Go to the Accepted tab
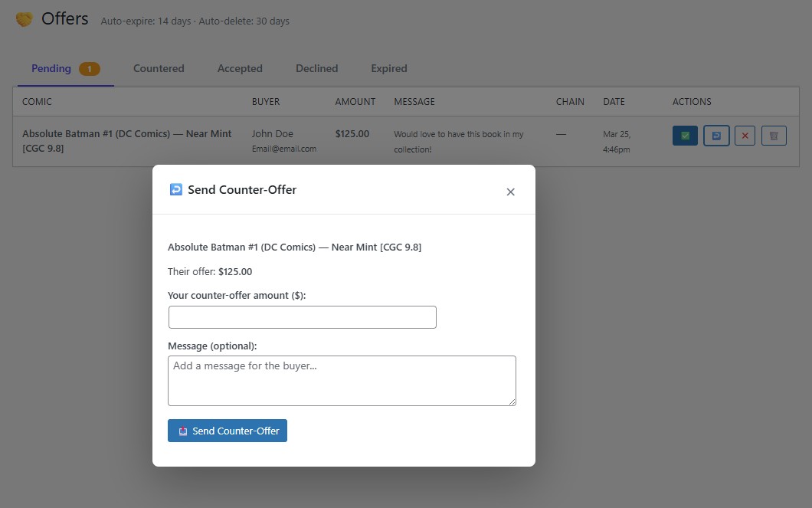The height and width of the screenshot is (508, 812). coord(240,68)
